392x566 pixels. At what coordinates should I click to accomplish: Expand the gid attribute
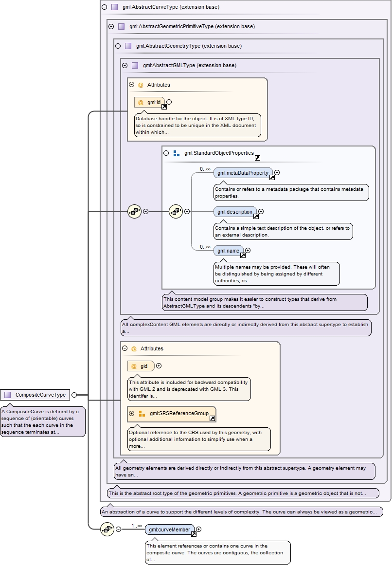(159, 365)
